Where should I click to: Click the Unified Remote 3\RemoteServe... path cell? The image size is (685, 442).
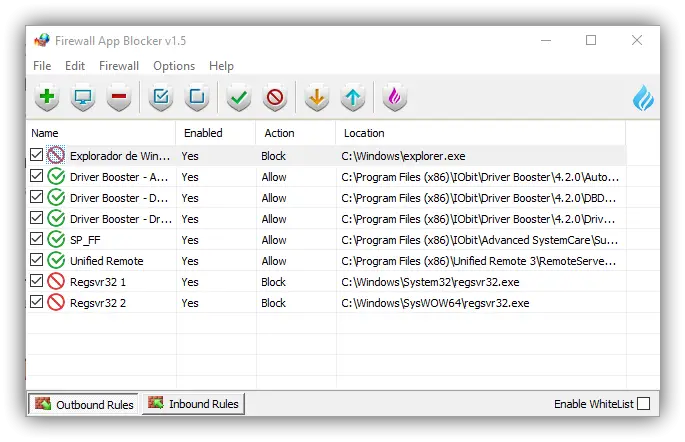tap(479, 261)
